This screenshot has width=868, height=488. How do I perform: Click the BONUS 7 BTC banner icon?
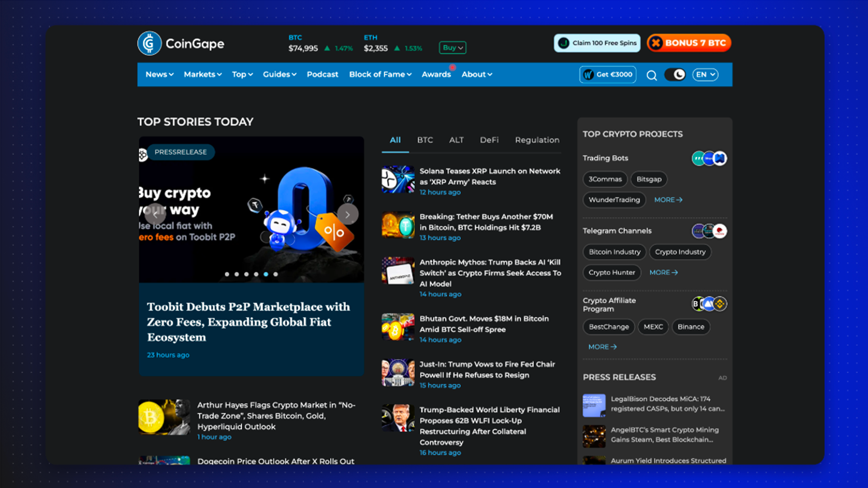click(x=656, y=43)
